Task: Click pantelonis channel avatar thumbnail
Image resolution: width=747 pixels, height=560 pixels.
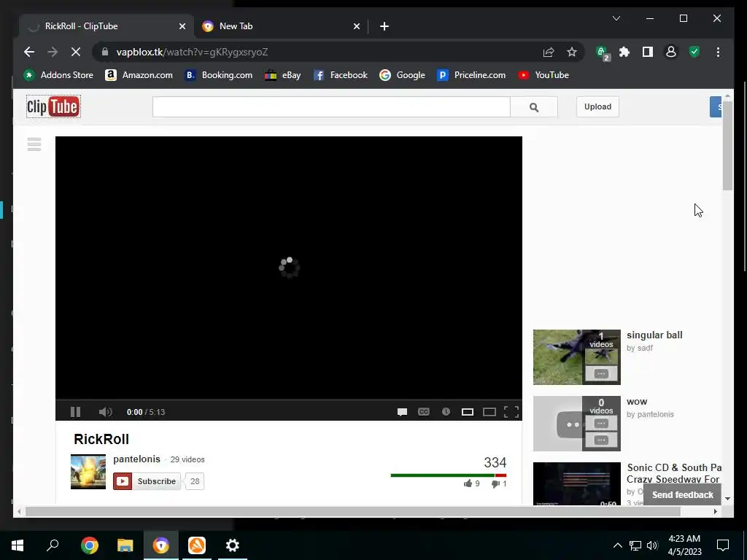Action: (x=88, y=472)
